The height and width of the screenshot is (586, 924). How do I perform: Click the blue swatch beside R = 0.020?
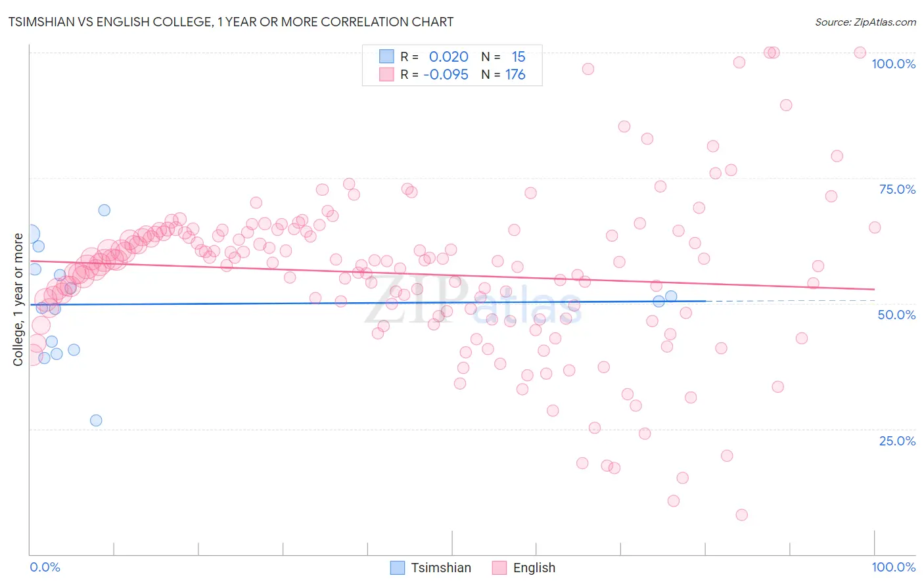coord(386,56)
